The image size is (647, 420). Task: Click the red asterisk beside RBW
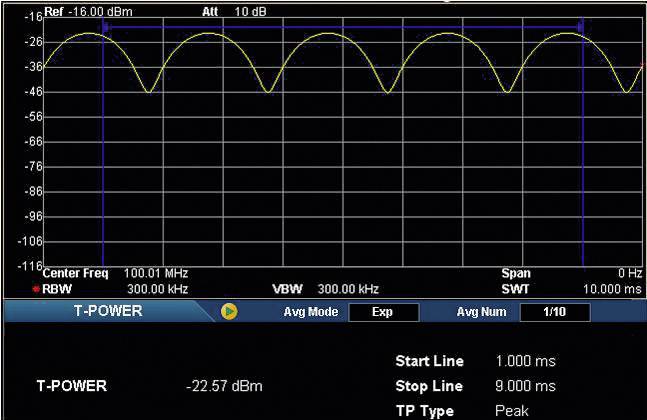pyautogui.click(x=37, y=289)
